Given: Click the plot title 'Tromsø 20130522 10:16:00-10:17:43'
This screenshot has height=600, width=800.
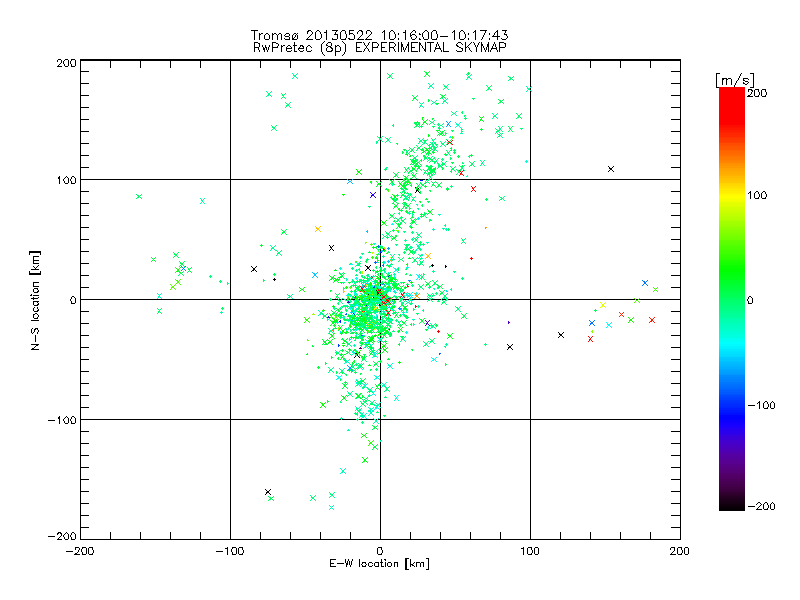Looking at the screenshot, I should (379, 35).
